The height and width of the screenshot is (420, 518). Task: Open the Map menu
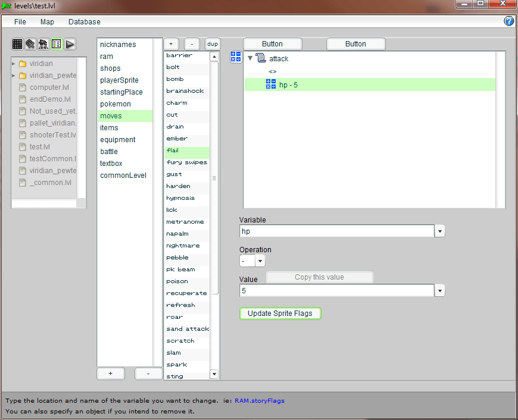point(47,22)
